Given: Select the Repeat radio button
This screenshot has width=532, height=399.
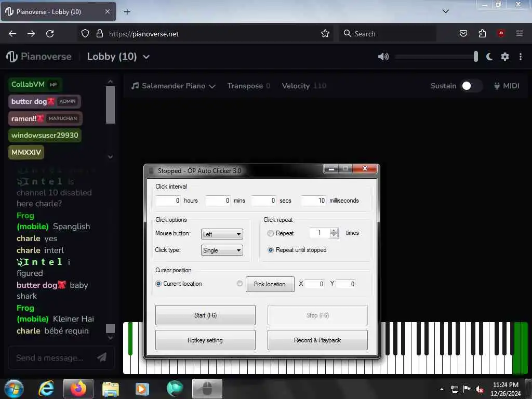Looking at the screenshot, I should click(x=270, y=233).
